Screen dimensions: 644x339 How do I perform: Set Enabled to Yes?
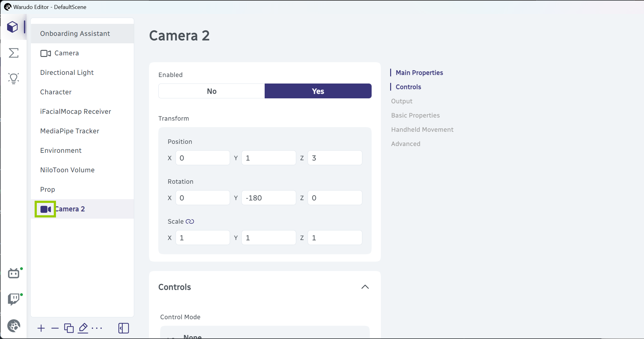click(318, 91)
